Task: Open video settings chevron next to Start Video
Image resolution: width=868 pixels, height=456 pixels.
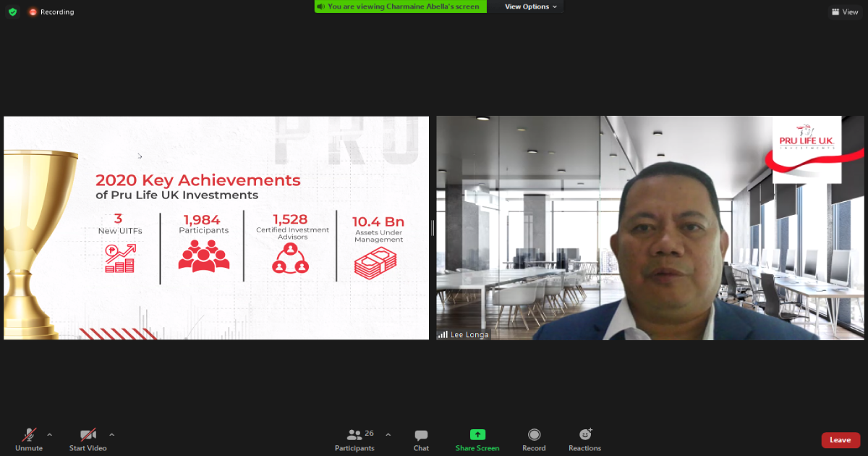Action: coord(111,435)
